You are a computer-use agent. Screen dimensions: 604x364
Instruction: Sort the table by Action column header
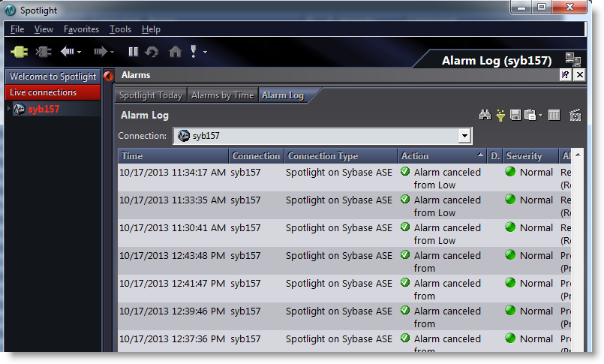(442, 156)
